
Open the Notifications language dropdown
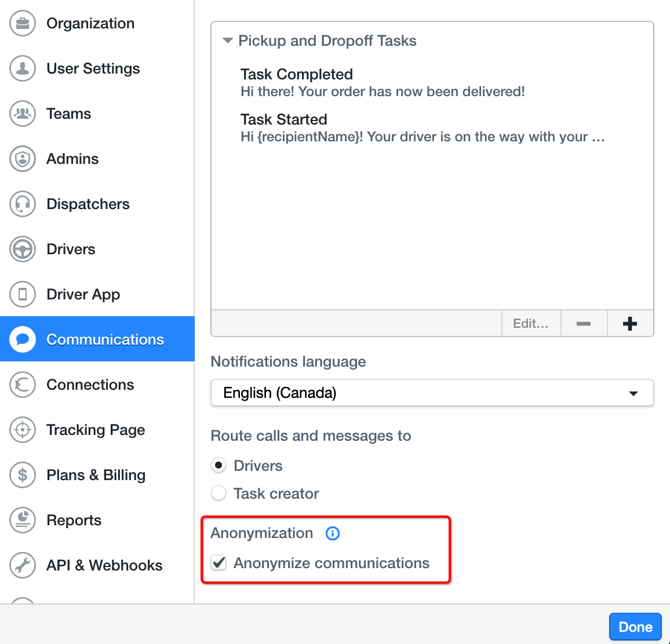click(432, 393)
